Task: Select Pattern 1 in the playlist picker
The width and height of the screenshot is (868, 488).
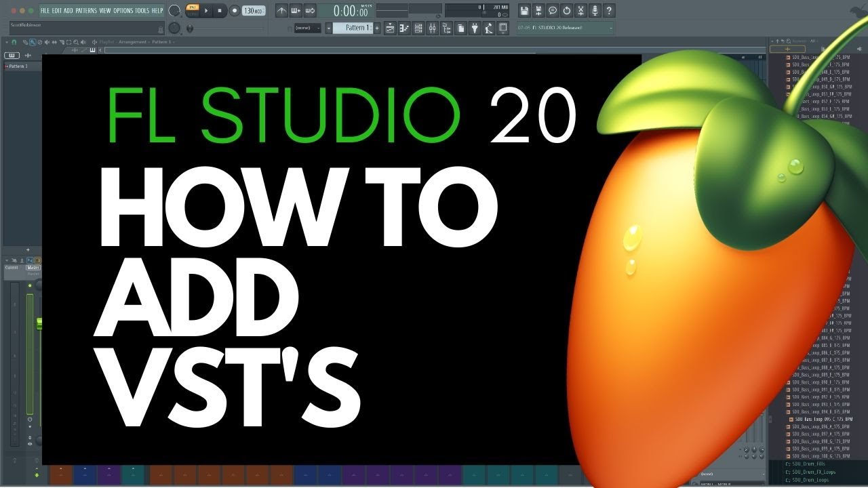Action: point(22,66)
